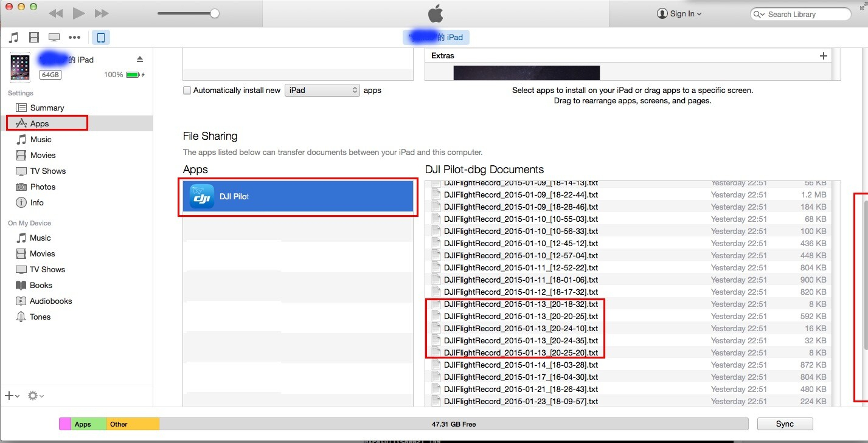868x443 pixels.
Task: Select Music under Settings
Action: tap(41, 139)
